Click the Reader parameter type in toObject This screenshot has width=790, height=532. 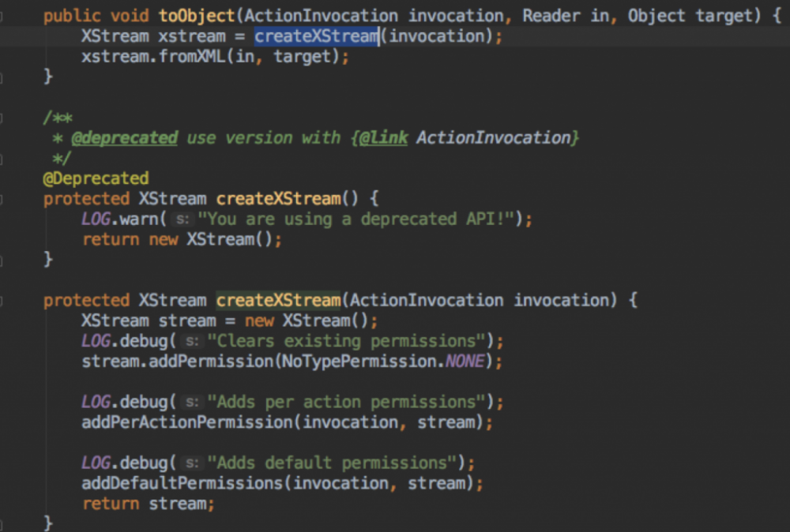551,16
